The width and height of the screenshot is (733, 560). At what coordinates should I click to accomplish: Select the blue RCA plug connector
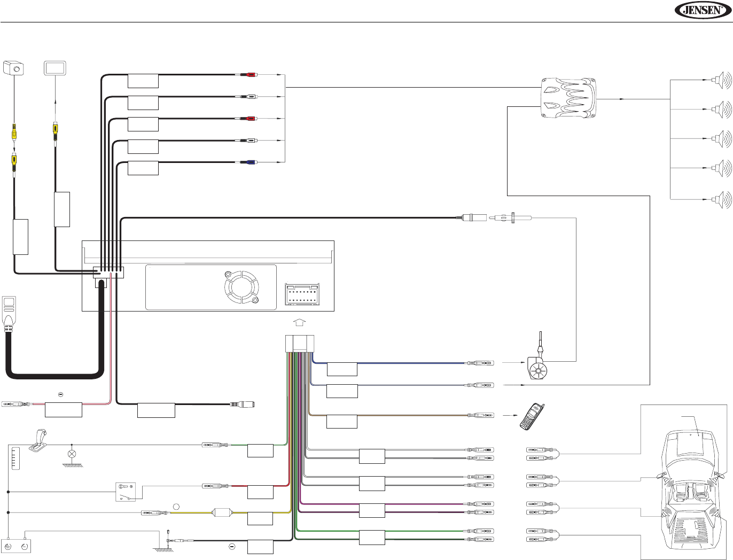(x=246, y=161)
